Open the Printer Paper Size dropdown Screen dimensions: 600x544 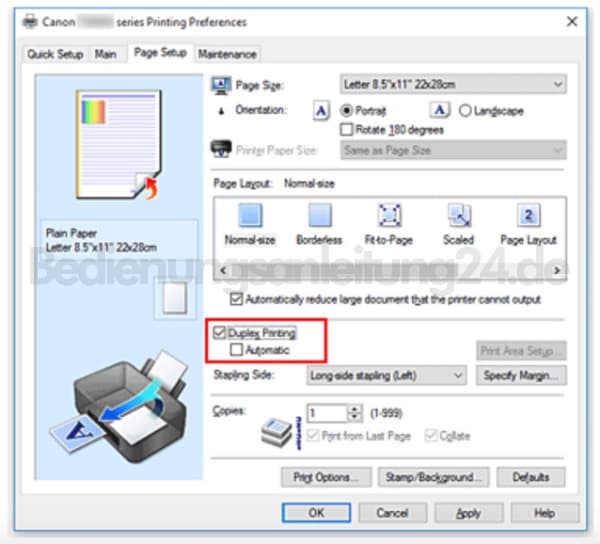tap(453, 150)
